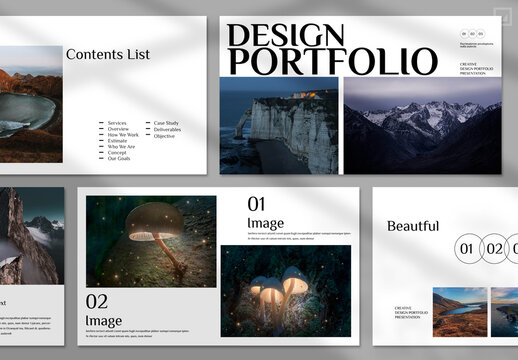Click the caption paragraph under '01 Image'
The image size is (518, 360).
coord(299,236)
